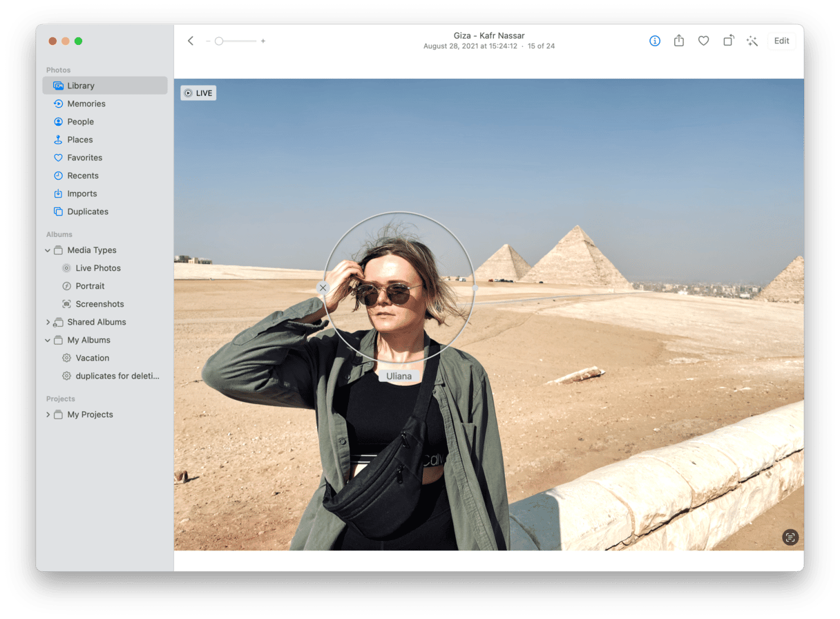Select People in the sidebar

pyautogui.click(x=80, y=122)
